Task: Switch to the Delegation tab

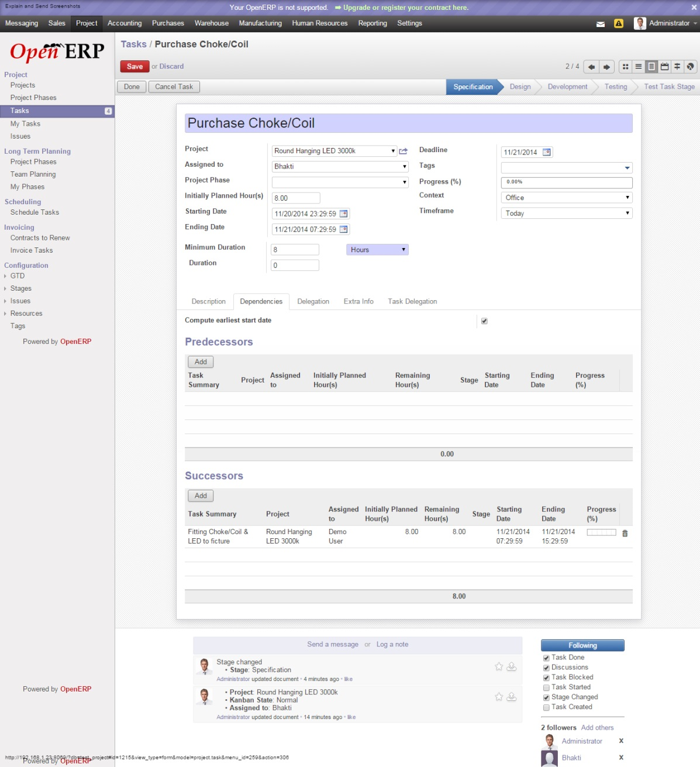Action: 313,301
